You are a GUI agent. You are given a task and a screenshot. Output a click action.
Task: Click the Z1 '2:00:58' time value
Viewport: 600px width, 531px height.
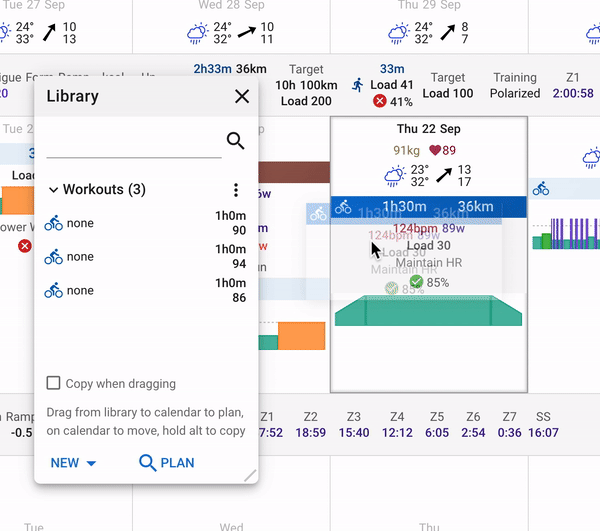pos(573,93)
